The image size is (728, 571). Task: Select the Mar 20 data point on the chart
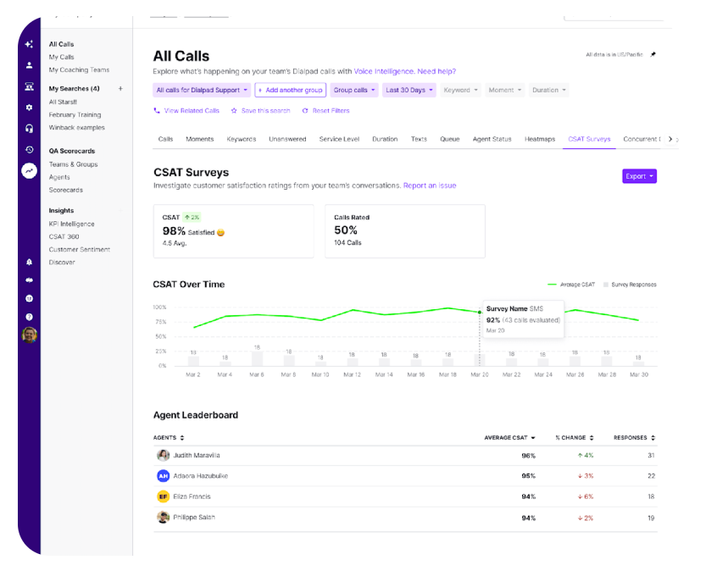[x=481, y=312]
